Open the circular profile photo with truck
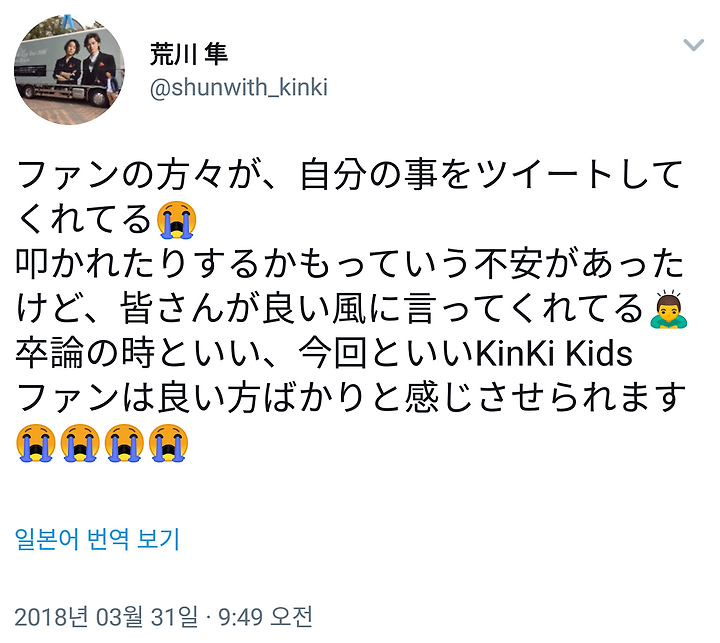Image resolution: width=720 pixels, height=643 pixels. (69, 69)
